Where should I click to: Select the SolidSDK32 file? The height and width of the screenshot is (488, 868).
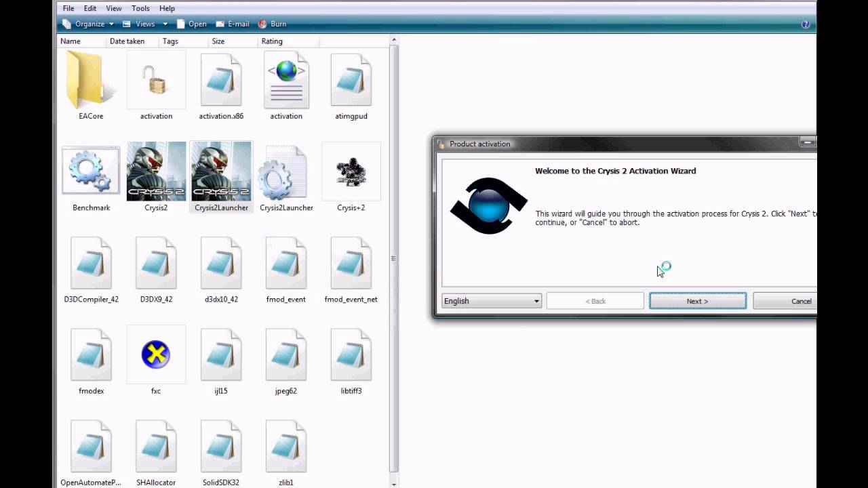click(x=221, y=452)
